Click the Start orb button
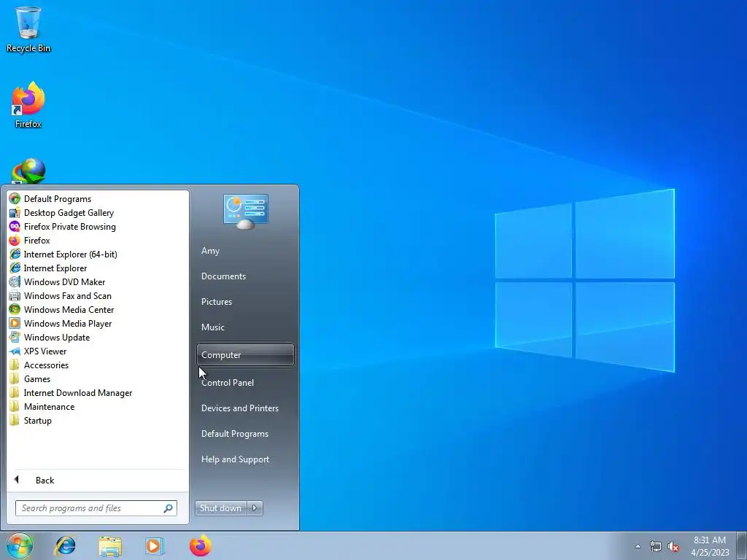 [19, 545]
